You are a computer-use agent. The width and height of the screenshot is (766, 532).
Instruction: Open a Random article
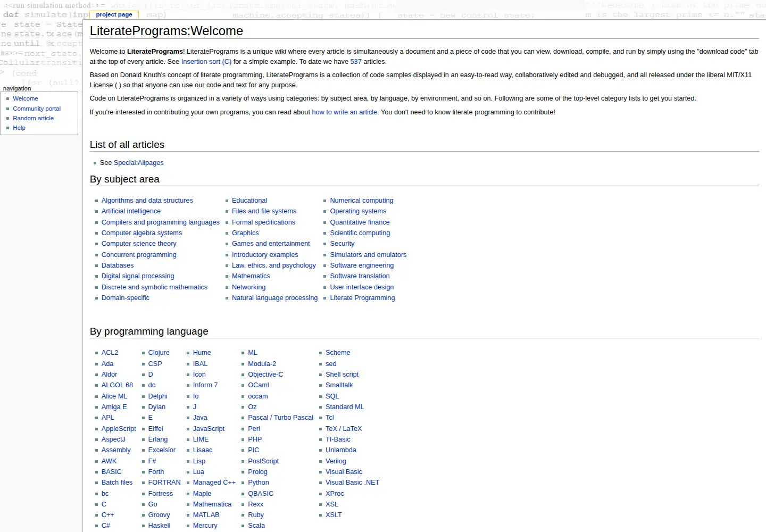33,118
